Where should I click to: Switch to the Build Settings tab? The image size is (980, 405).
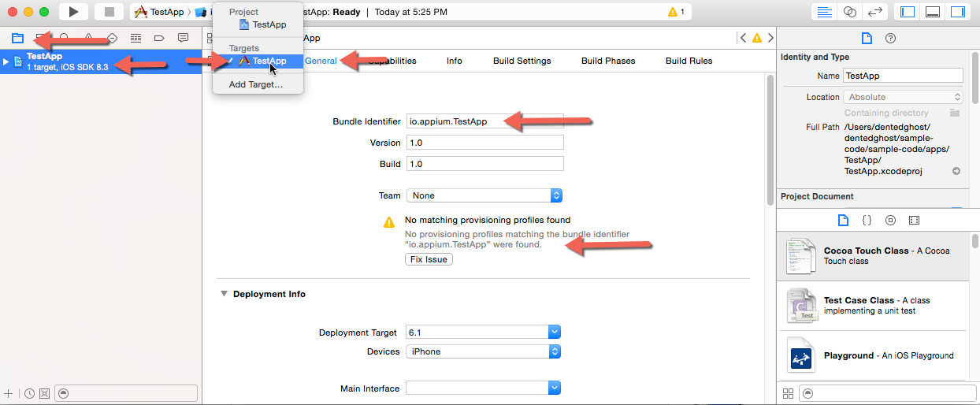pos(522,61)
